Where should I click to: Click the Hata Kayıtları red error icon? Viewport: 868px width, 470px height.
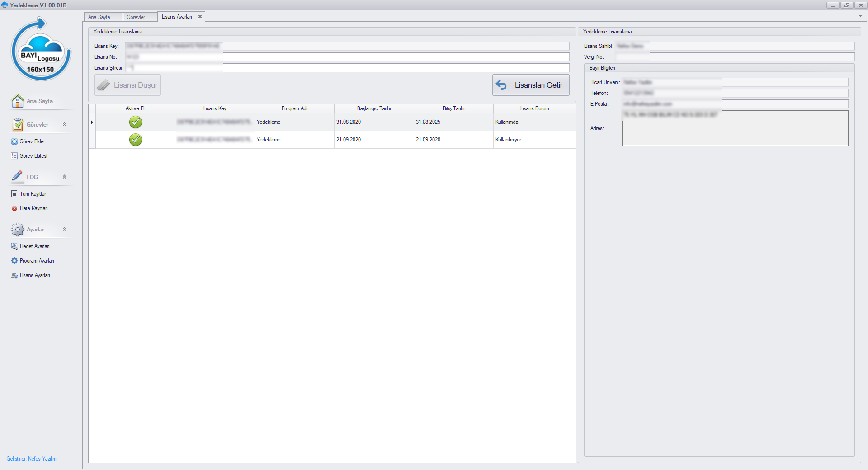pyautogui.click(x=14, y=208)
